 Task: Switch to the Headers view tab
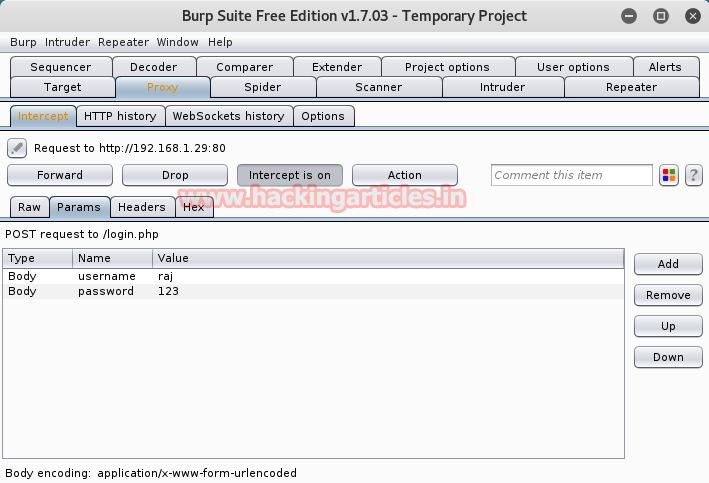tap(142, 207)
